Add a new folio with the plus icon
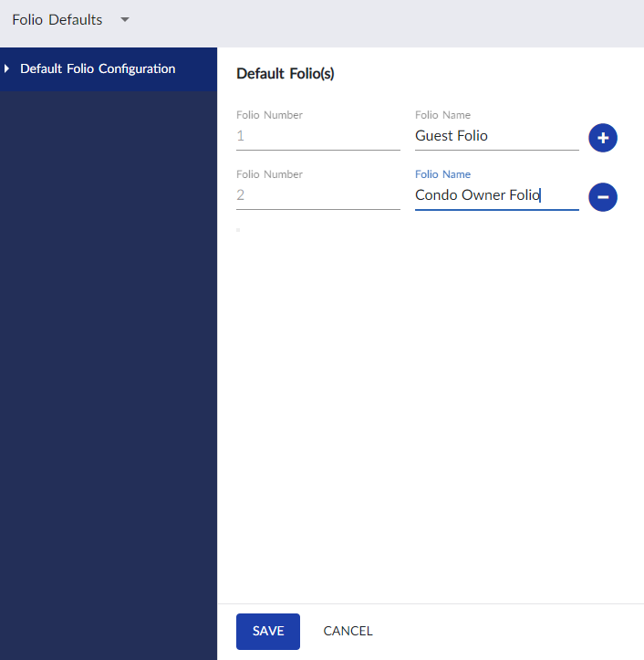Screen dimensions: 644x660 tap(602, 138)
